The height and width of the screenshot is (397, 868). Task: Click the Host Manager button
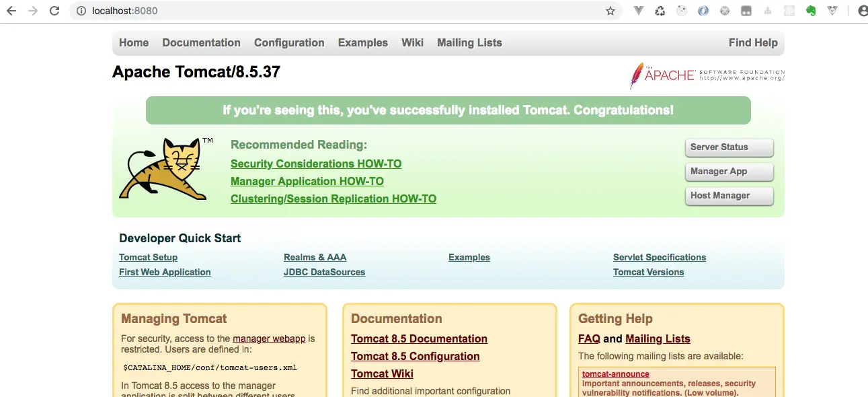click(x=729, y=196)
